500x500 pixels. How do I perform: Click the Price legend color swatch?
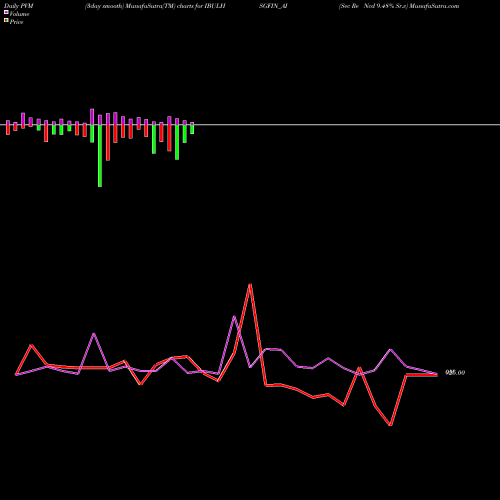[x=6, y=21]
